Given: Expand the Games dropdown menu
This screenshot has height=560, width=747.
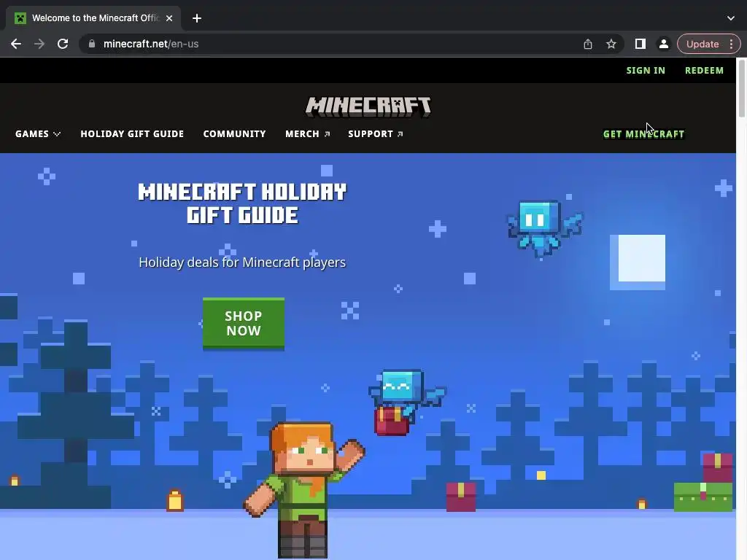Looking at the screenshot, I should pyautogui.click(x=38, y=134).
